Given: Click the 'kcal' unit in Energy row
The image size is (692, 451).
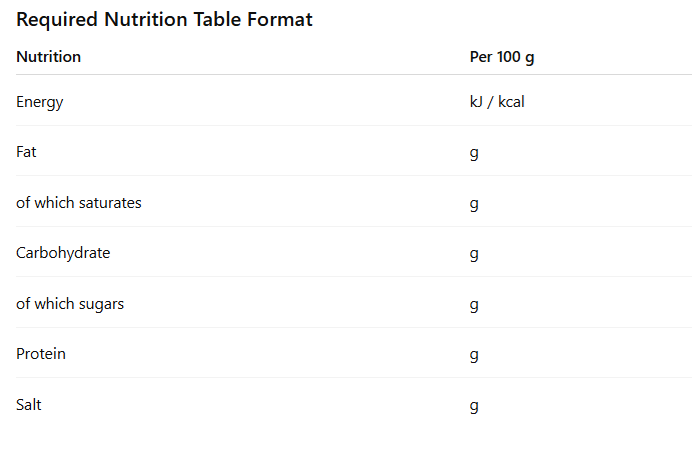Looking at the screenshot, I should tap(510, 102).
